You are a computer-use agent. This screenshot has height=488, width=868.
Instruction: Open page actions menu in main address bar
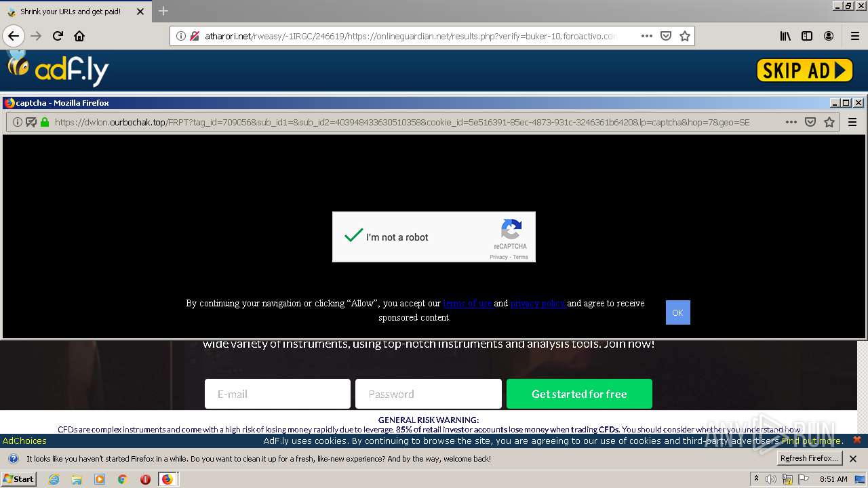[647, 36]
